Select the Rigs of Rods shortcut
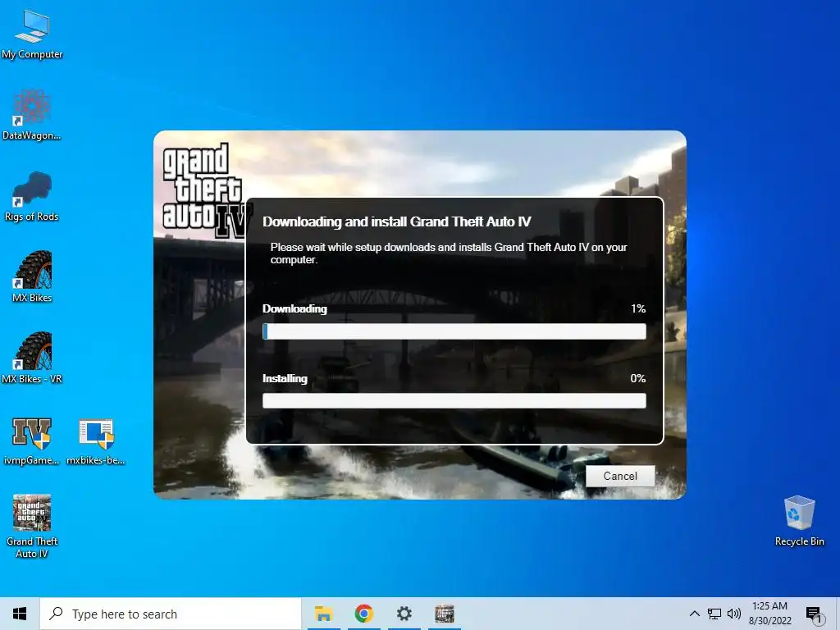 32,197
